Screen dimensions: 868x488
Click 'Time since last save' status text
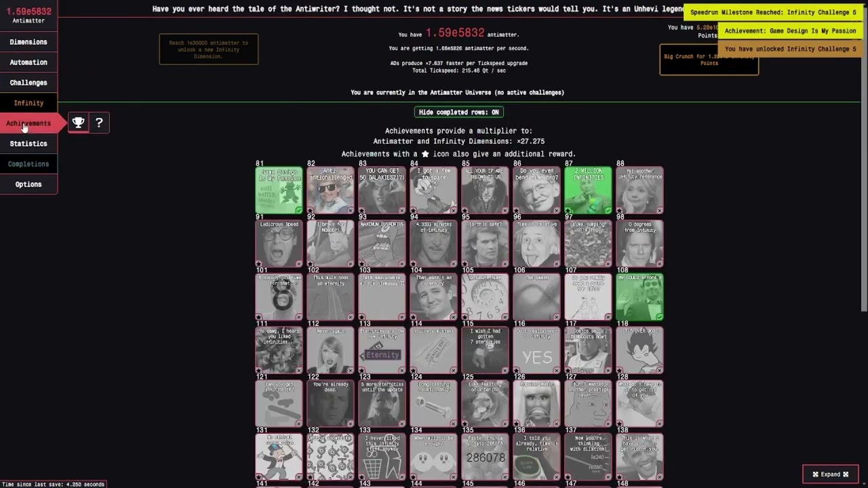54,485
